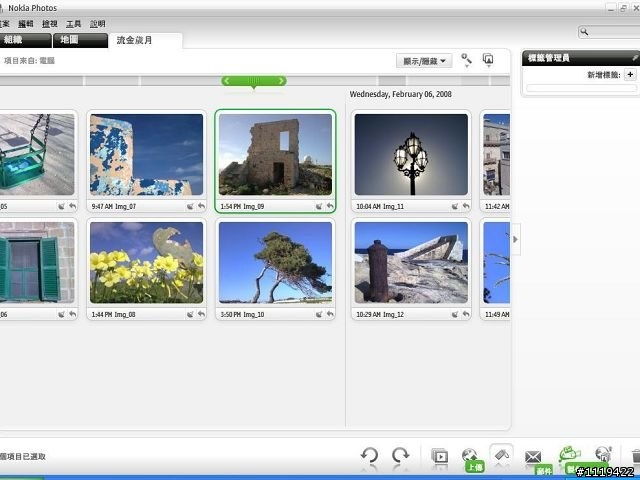Click the date Wednesday, February 06, 2008

pos(400,94)
